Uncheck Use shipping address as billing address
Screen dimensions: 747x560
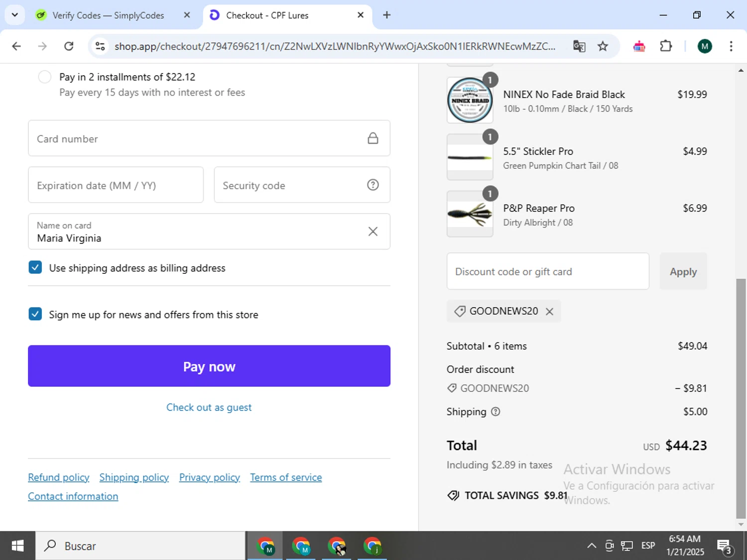point(35,267)
